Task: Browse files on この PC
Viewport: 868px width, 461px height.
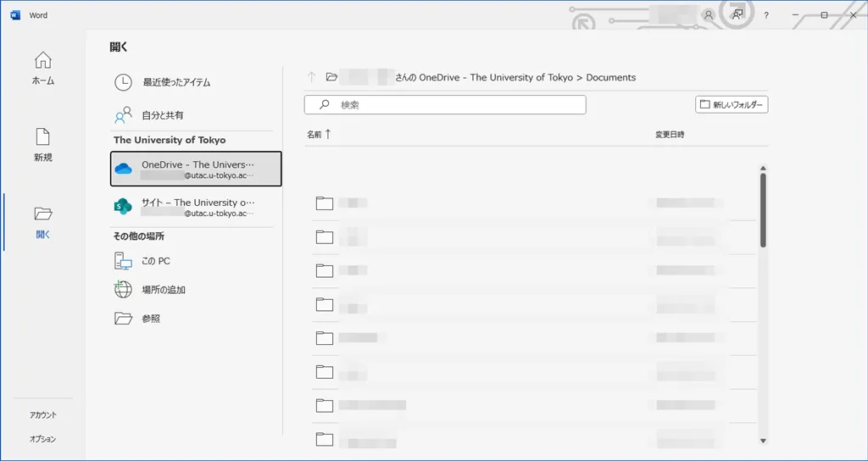Action: coord(155,261)
